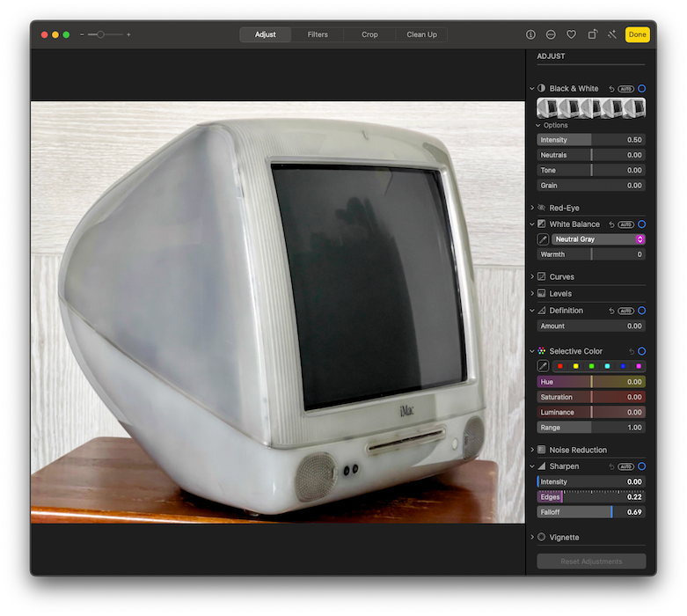
Task: Open the More options ellipsis menu
Action: [551, 34]
